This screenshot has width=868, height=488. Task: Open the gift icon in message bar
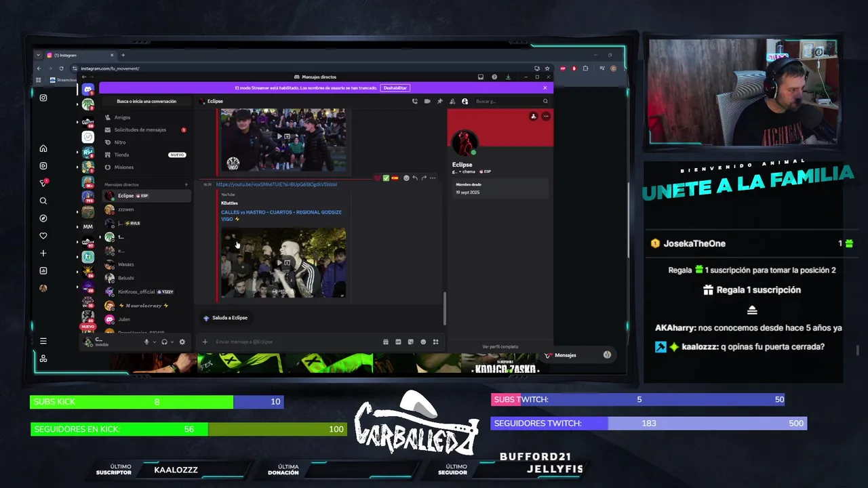point(385,342)
